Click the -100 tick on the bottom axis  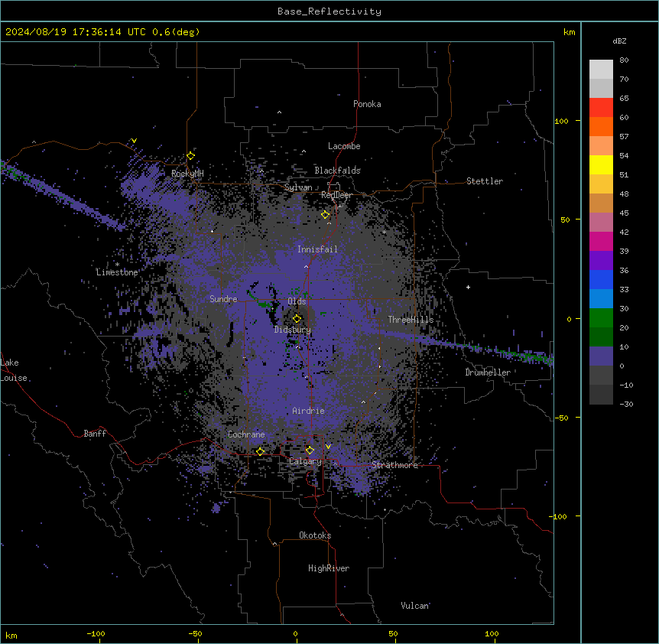96,633
